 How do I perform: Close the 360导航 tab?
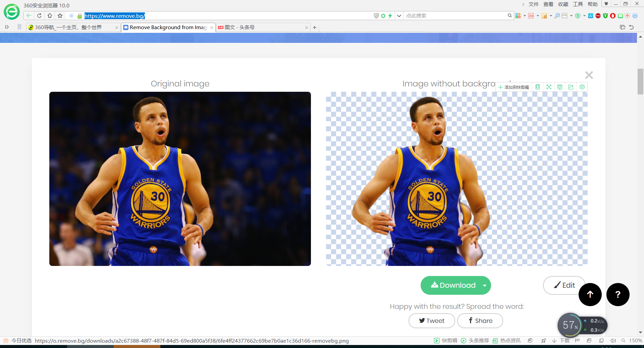(x=116, y=27)
